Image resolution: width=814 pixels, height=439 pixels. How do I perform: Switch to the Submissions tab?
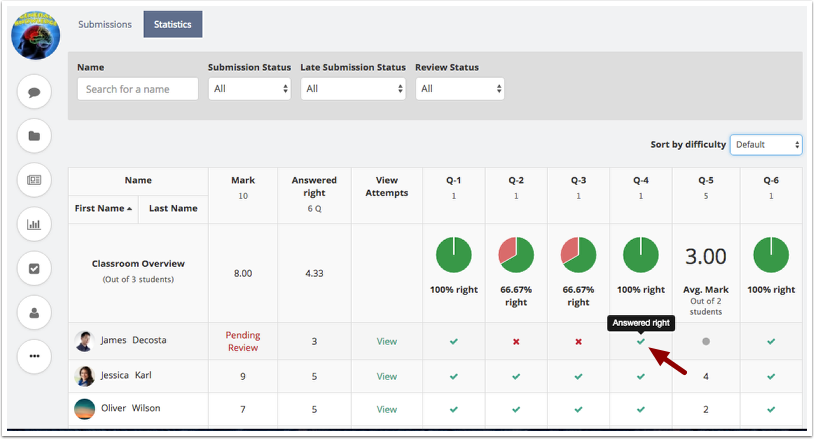(x=105, y=24)
